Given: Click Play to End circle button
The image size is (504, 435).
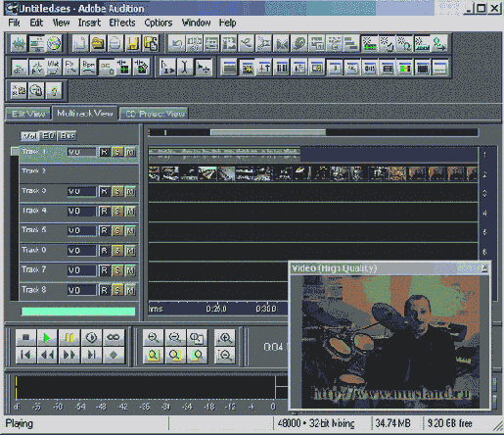Looking at the screenshot, I should coord(91,337).
